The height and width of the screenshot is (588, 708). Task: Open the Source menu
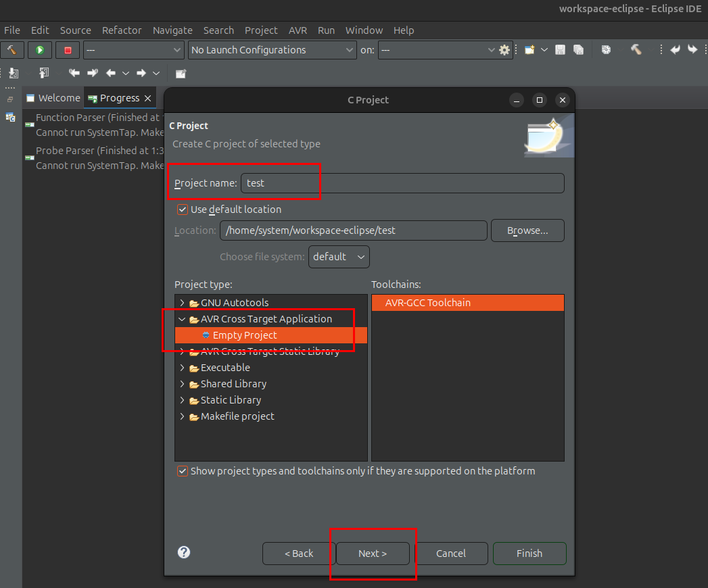click(x=76, y=30)
